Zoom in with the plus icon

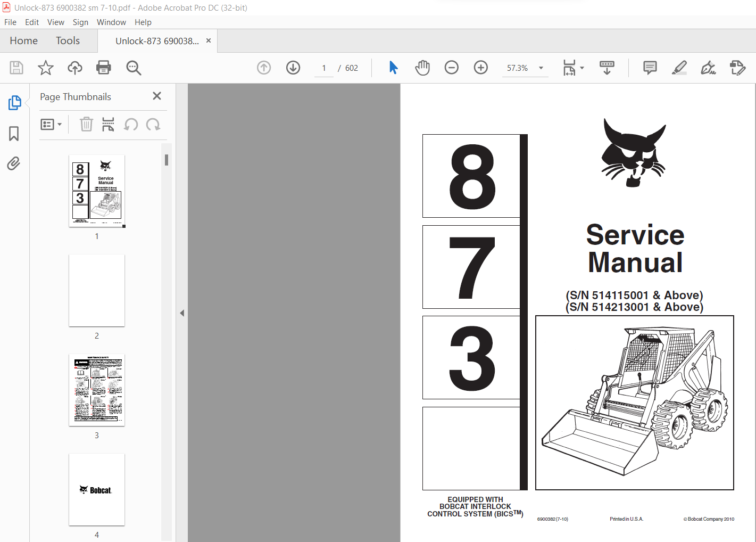click(x=481, y=68)
